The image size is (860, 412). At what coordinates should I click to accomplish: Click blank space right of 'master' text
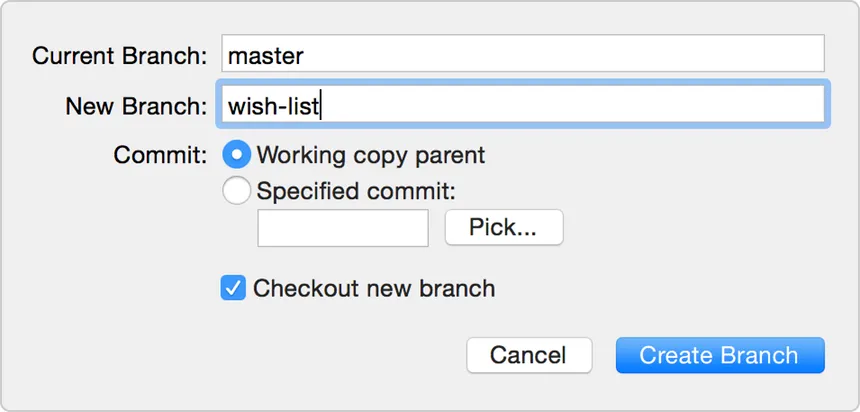tap(560, 54)
